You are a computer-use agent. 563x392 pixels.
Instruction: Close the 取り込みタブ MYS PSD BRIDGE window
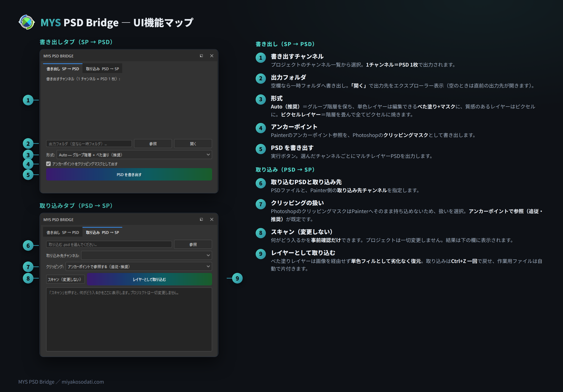pyautogui.click(x=212, y=220)
